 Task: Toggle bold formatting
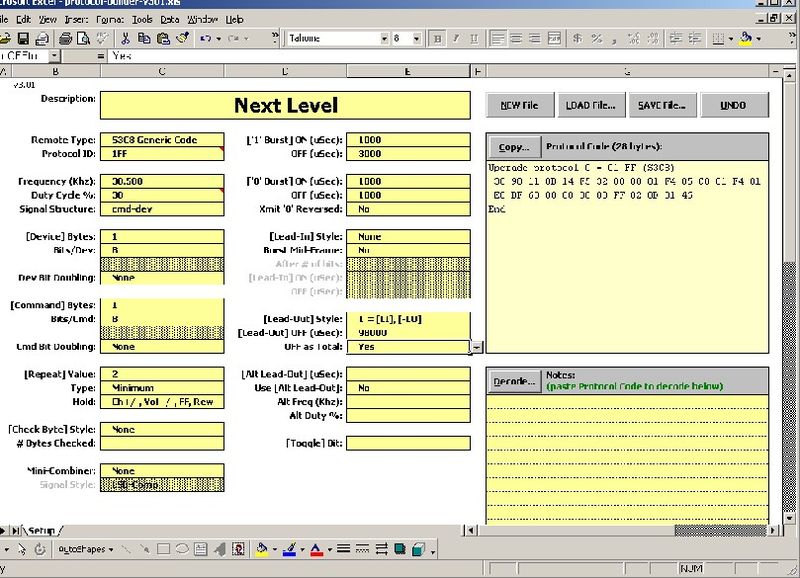click(x=439, y=38)
